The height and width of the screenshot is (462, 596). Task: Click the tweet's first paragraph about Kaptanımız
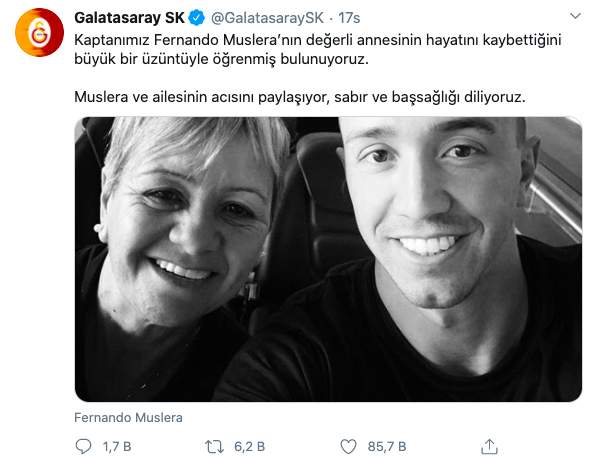(x=318, y=49)
